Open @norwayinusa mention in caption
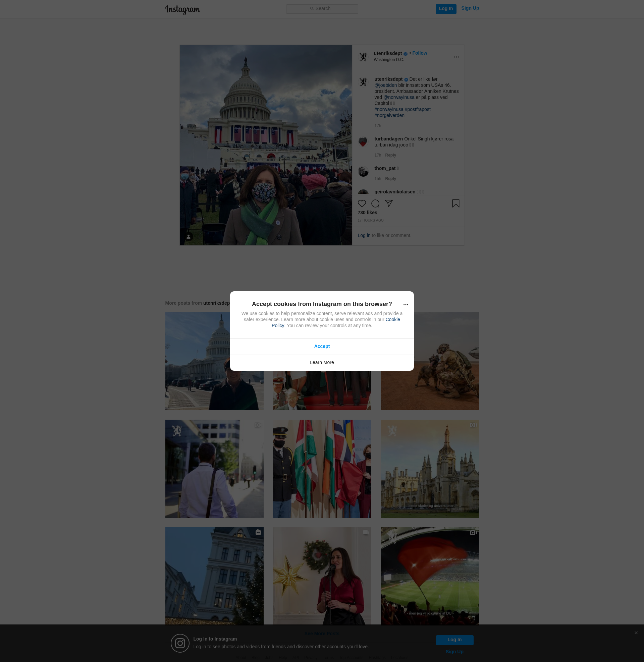The image size is (644, 662). 399,97
